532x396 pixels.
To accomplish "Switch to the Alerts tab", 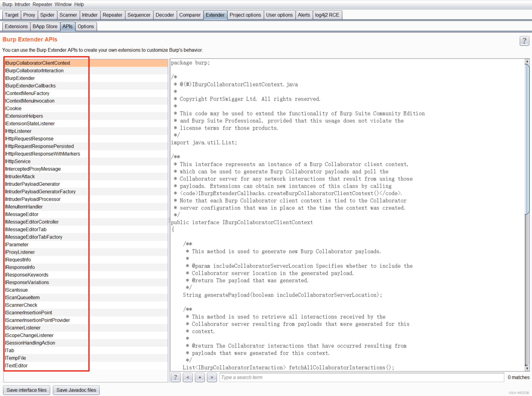I will (x=304, y=15).
